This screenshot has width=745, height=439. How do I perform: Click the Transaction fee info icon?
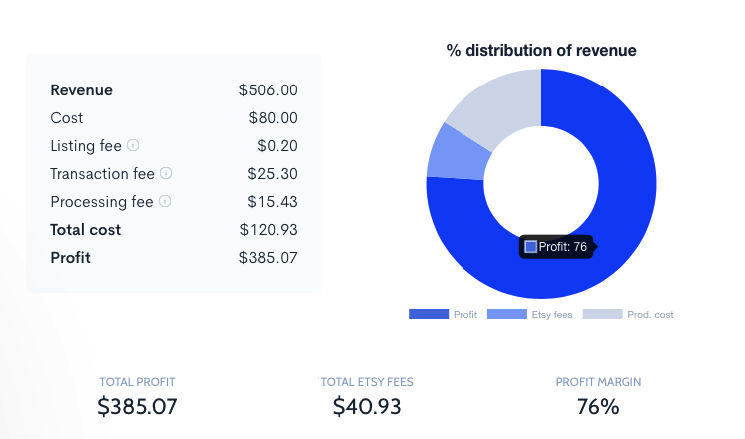166,173
